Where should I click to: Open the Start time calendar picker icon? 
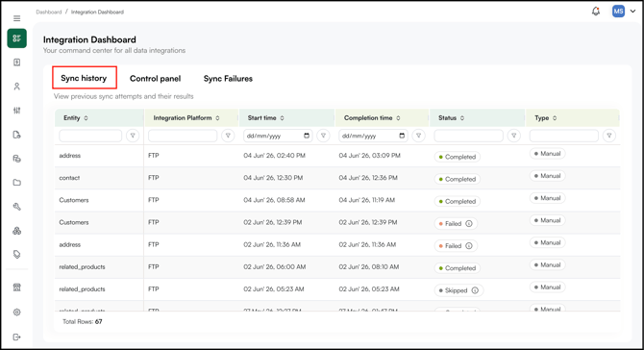pos(307,136)
